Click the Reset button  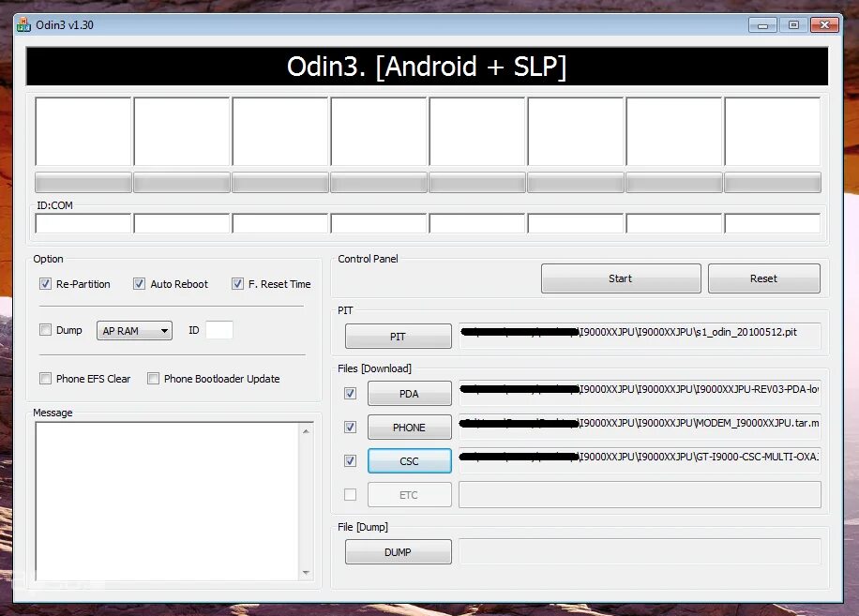pos(763,278)
